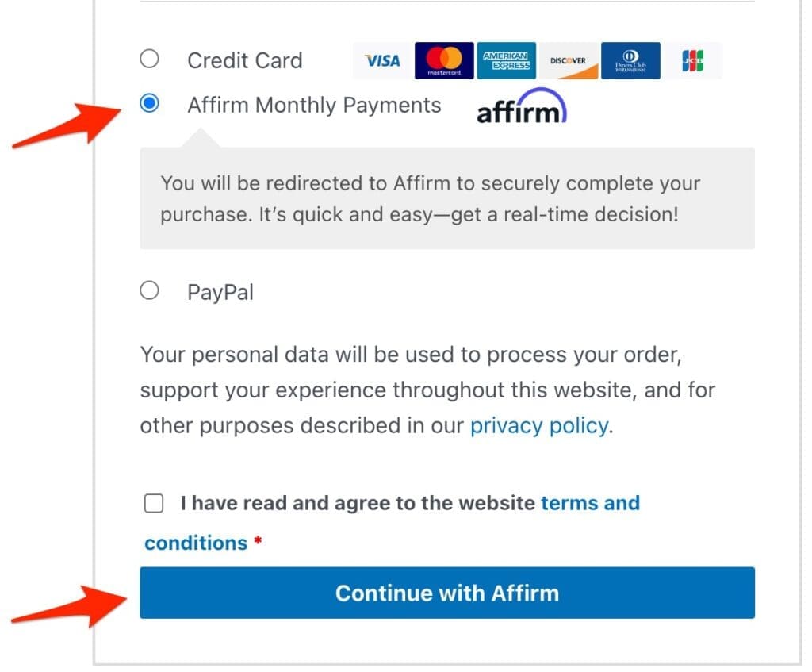The height and width of the screenshot is (672, 812).
Task: Select the Credit Card radio button
Action: [x=150, y=59]
